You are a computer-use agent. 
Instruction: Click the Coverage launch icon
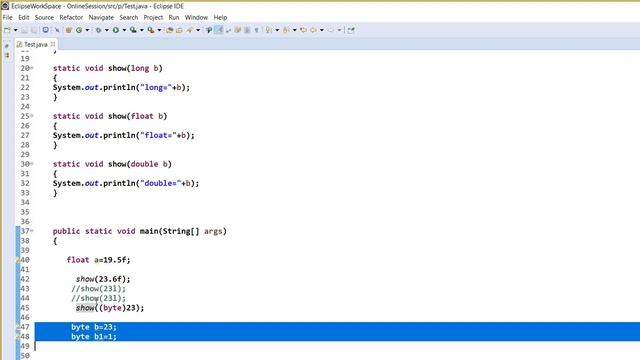pos(133,30)
